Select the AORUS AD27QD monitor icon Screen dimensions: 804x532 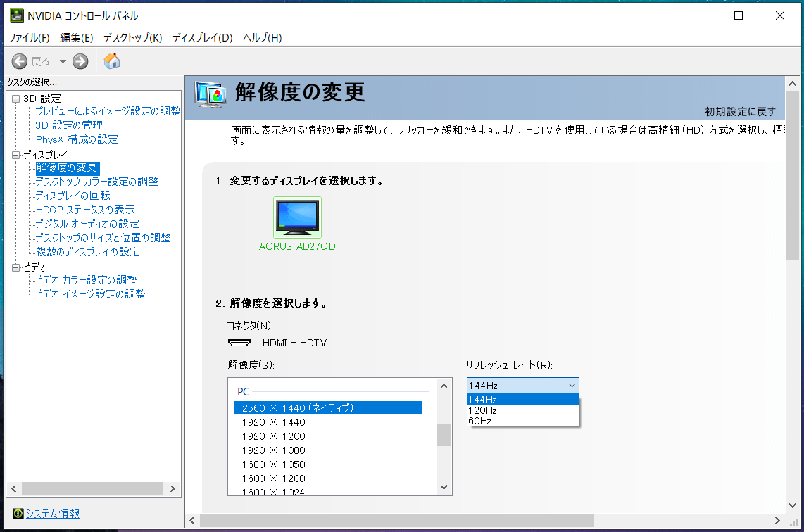(297, 217)
